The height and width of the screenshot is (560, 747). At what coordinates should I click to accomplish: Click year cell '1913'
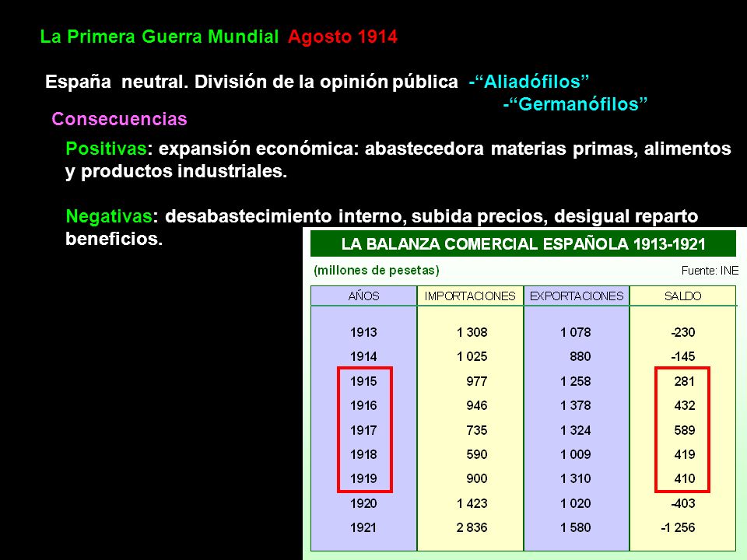(x=363, y=332)
